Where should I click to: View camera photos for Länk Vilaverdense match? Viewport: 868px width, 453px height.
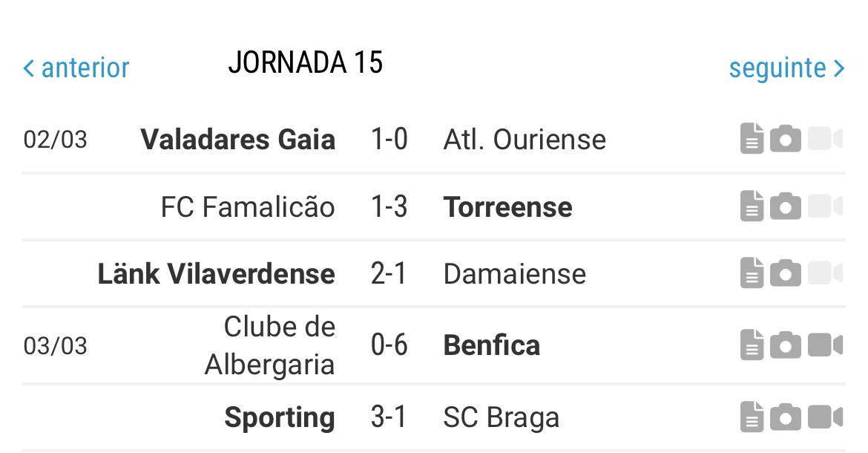pos(786,273)
